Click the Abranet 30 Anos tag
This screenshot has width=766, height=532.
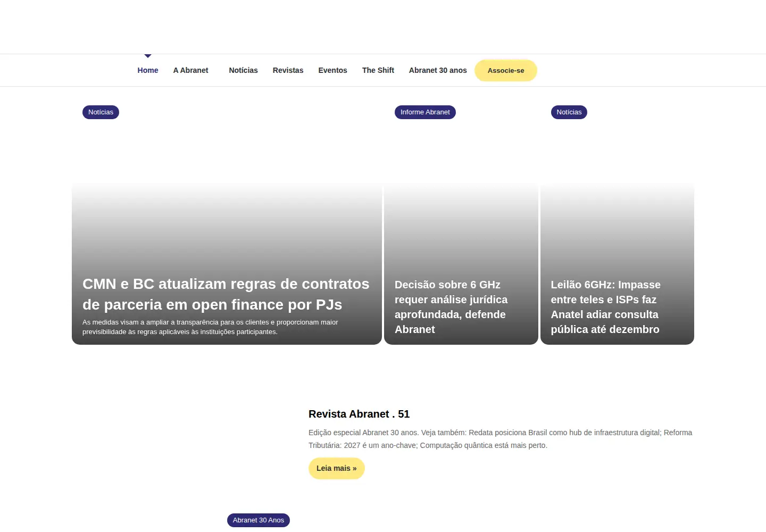click(x=259, y=520)
